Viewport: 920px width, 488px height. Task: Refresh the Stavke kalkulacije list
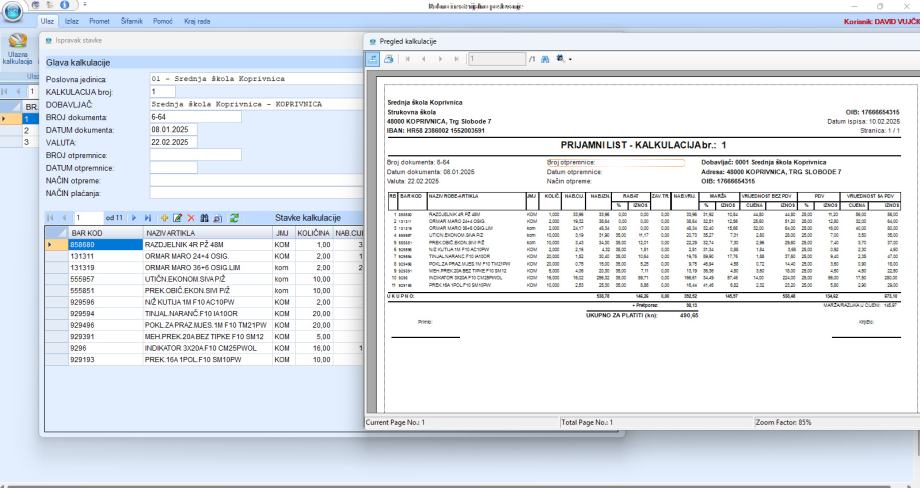(x=234, y=217)
